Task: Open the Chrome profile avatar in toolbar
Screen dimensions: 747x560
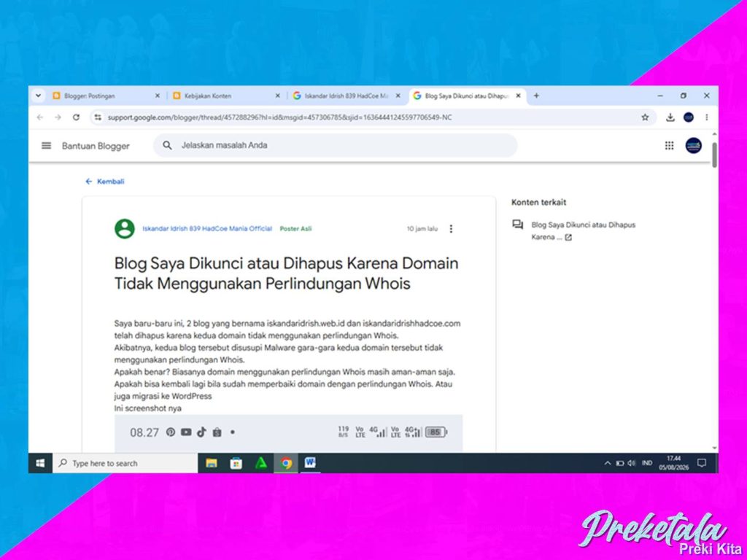Action: (x=689, y=117)
